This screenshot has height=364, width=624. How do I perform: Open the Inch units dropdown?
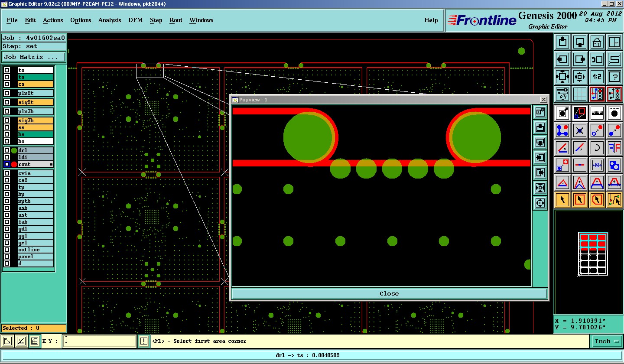click(607, 341)
